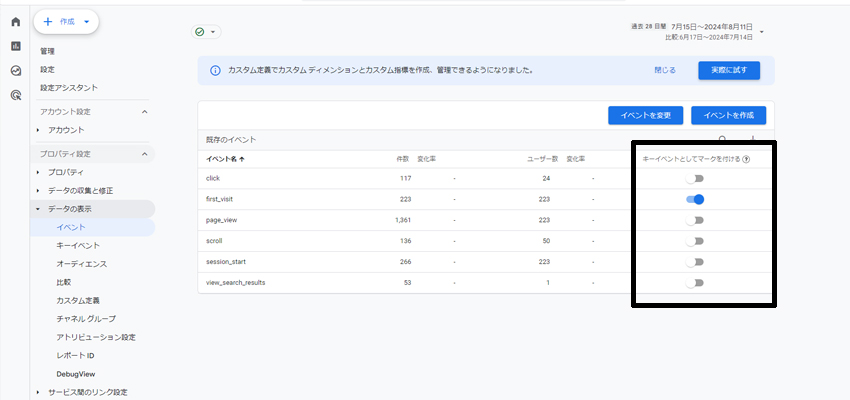
Task: Select アトリビューション設定 in the sidebar
Action: tap(96, 337)
